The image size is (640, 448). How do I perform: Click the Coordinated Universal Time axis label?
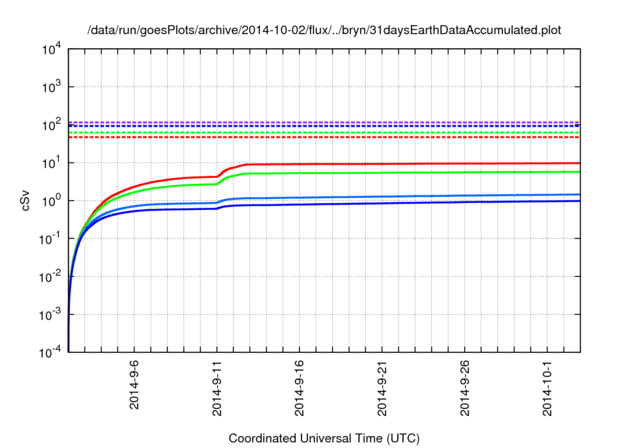[x=324, y=439]
